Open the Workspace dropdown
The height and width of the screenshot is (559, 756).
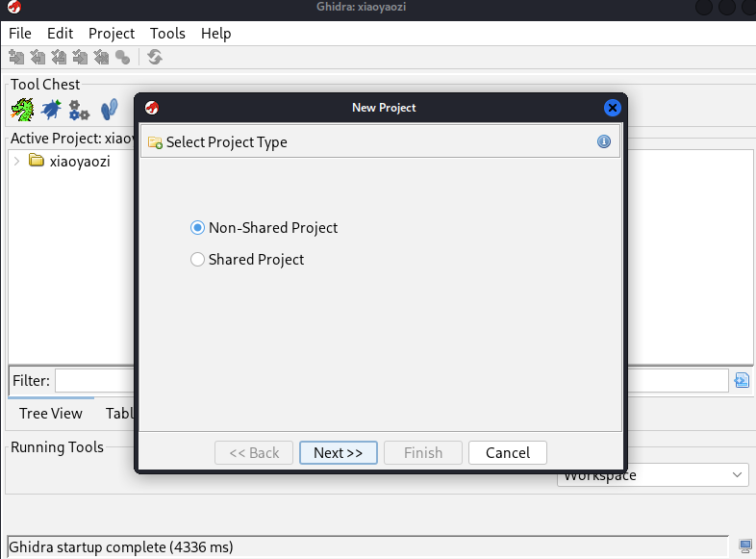653,475
